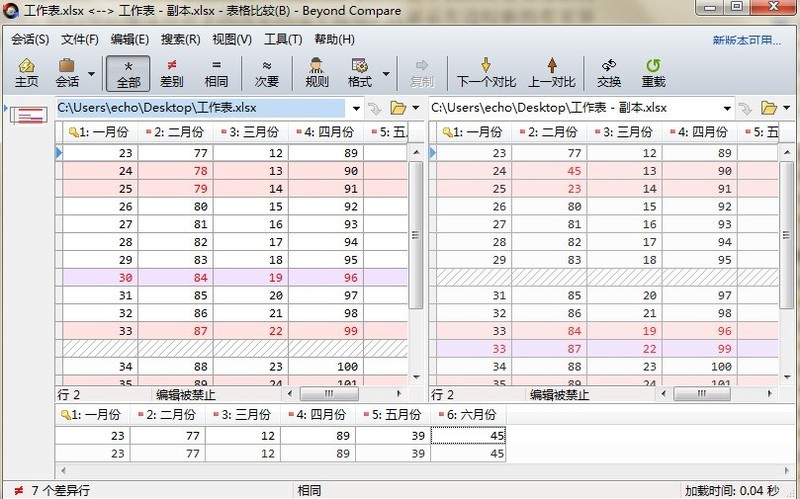Open the 规则 rules icon
Image resolution: width=800 pixels, height=499 pixels.
(x=316, y=73)
